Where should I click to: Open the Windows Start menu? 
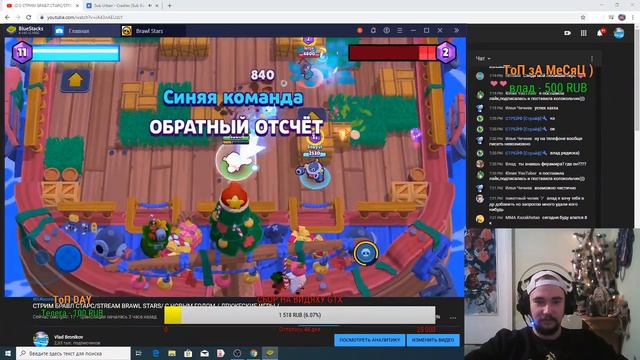[x=8, y=353]
